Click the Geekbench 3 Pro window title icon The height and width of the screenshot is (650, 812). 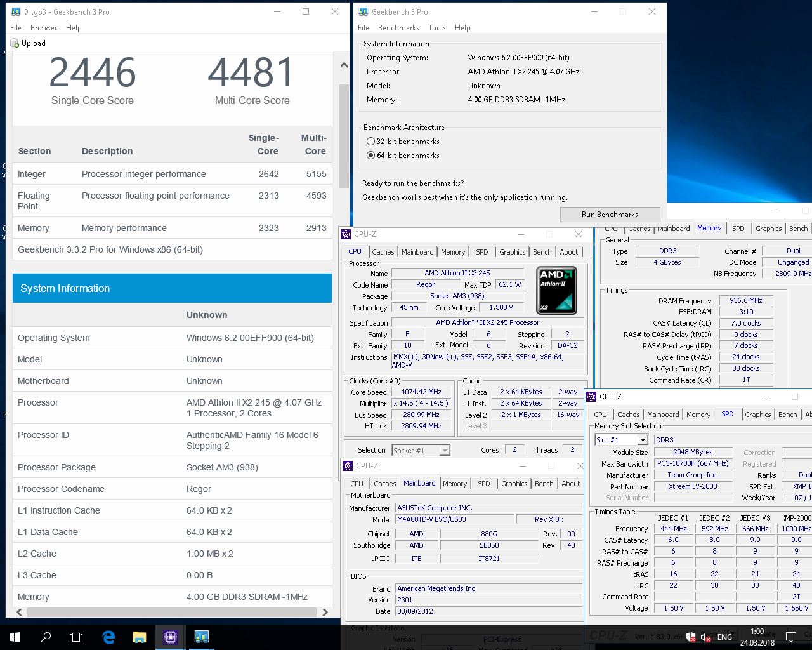point(363,11)
